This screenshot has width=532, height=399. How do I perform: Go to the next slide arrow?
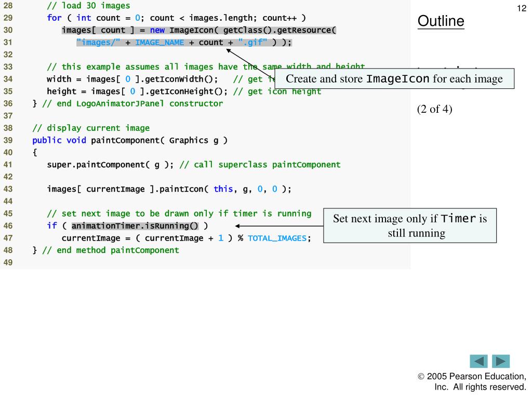coord(501,362)
